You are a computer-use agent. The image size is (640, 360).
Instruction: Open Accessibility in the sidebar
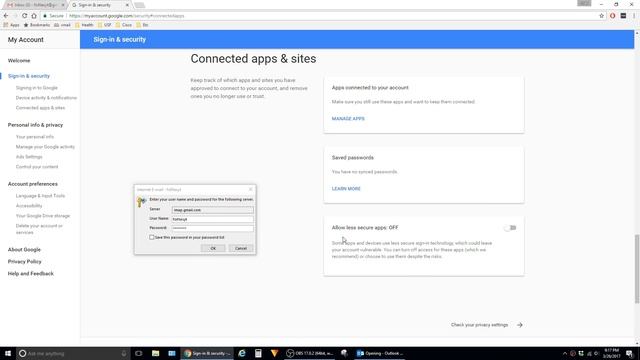pos(29,206)
